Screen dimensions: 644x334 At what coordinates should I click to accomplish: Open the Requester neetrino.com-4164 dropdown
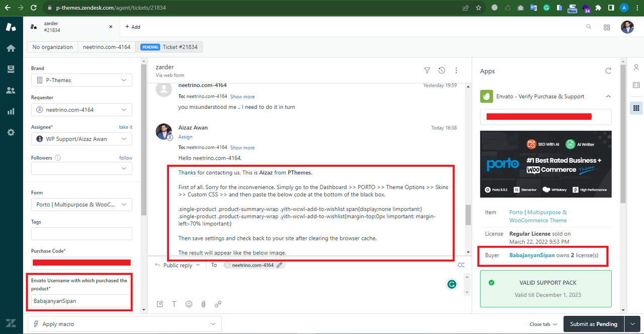point(82,109)
